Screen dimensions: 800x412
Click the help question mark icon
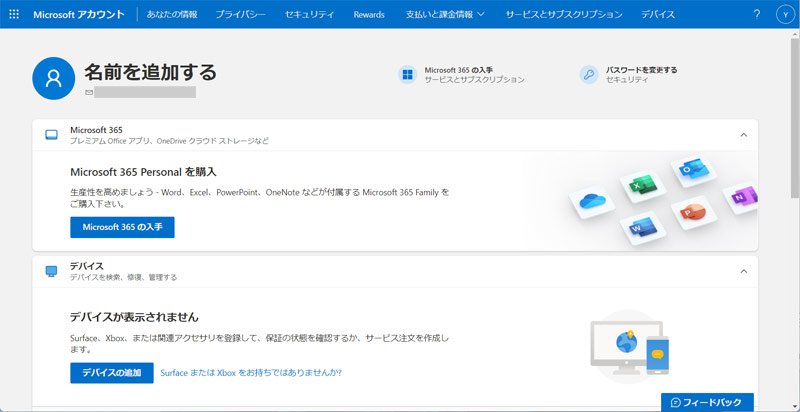point(757,14)
